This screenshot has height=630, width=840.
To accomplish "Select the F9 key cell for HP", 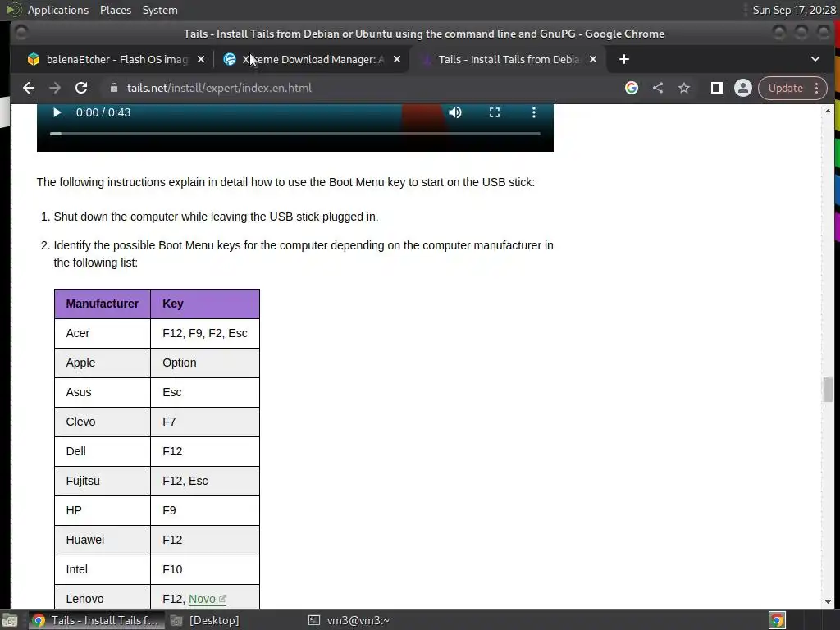I will (205, 510).
